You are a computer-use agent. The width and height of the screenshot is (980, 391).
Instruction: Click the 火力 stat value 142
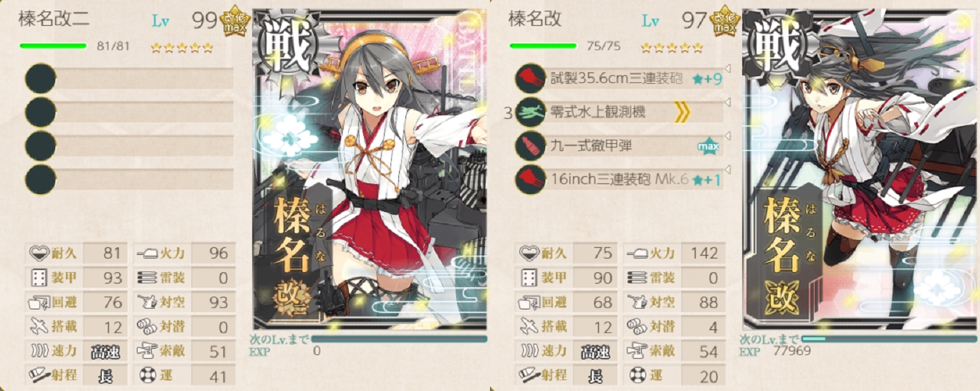pos(703,254)
